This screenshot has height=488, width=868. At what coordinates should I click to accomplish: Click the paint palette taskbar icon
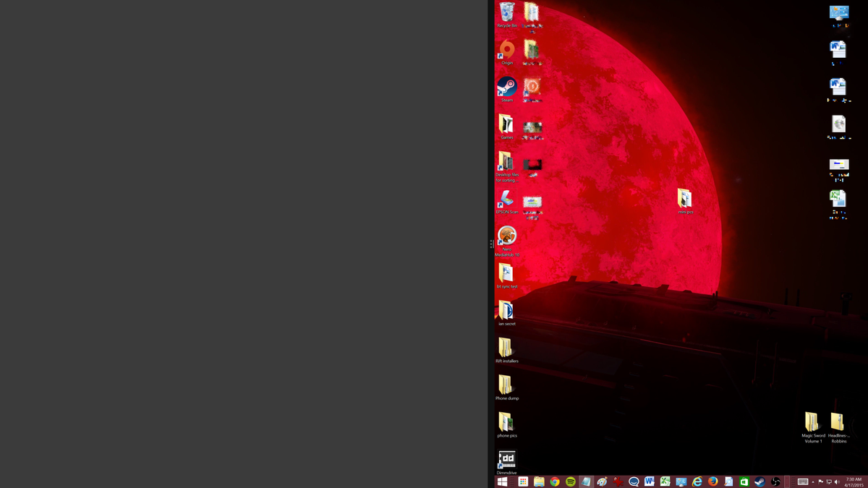(x=602, y=481)
